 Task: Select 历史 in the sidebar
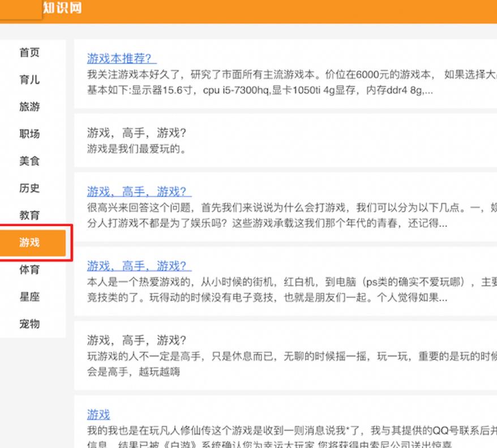coord(30,188)
